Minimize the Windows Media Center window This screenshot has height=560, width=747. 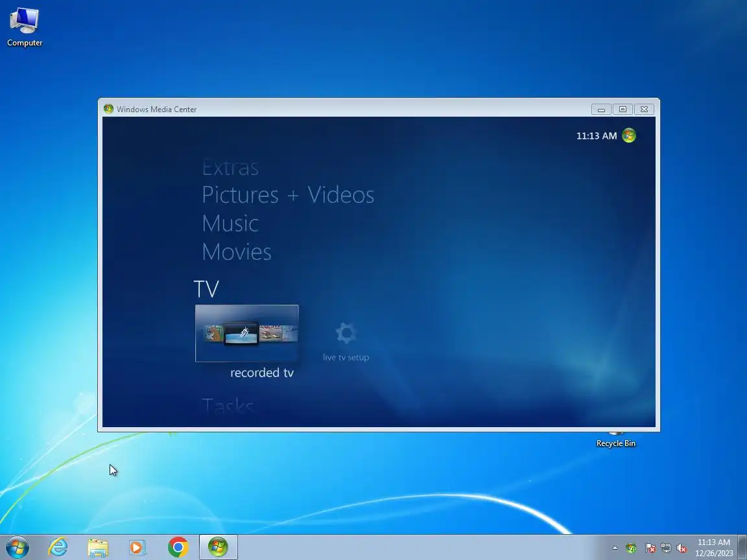tap(601, 110)
